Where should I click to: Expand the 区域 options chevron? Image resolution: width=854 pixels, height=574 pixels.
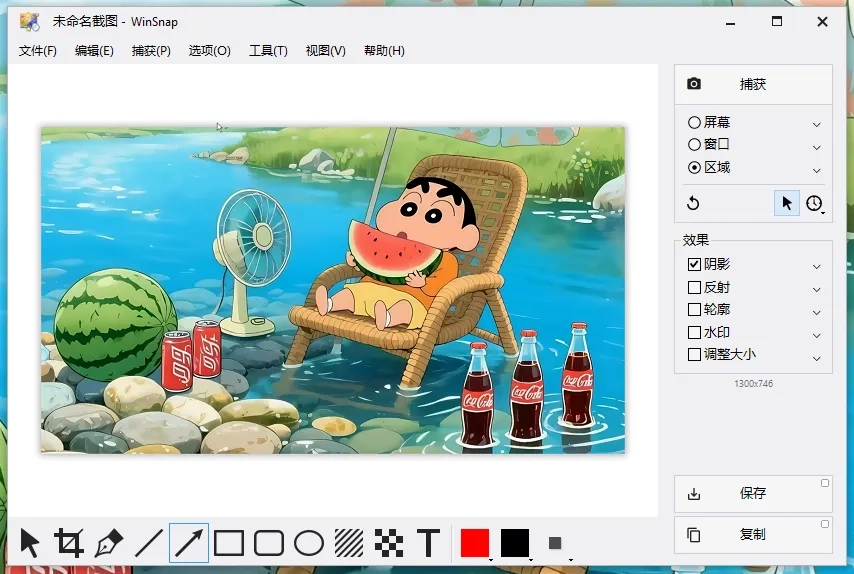[x=816, y=170]
